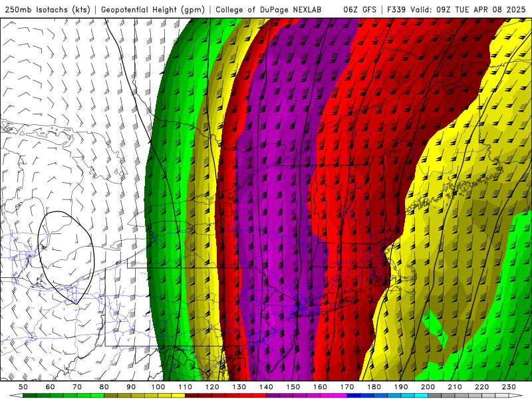Click the brightest cyan swatch ending at 200
Screen dimensions: 532x399
point(421,396)
